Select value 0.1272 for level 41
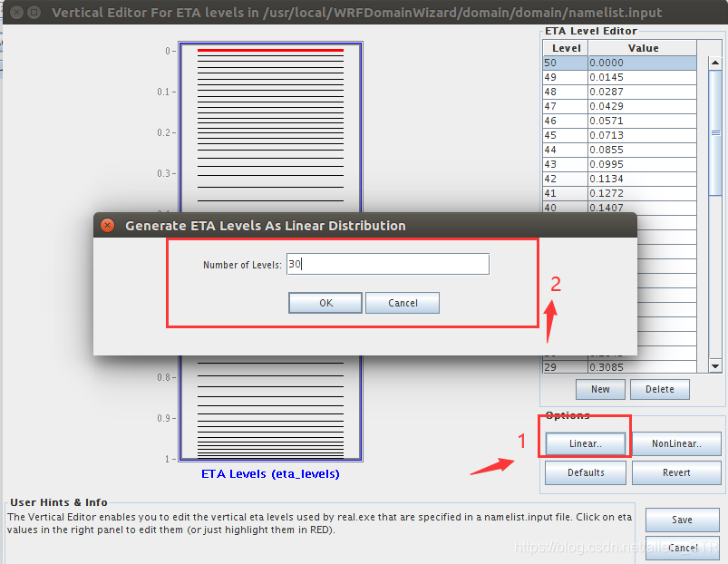This screenshot has width=728, height=564. click(x=642, y=193)
